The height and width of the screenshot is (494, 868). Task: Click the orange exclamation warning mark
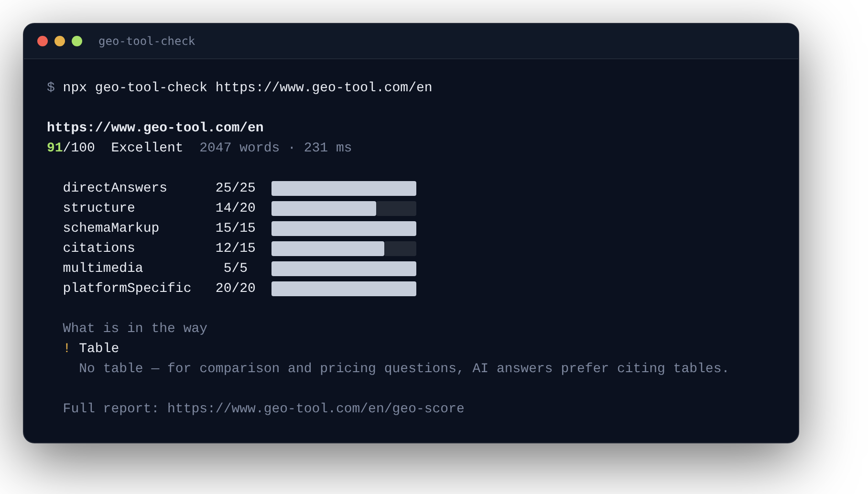tap(67, 348)
